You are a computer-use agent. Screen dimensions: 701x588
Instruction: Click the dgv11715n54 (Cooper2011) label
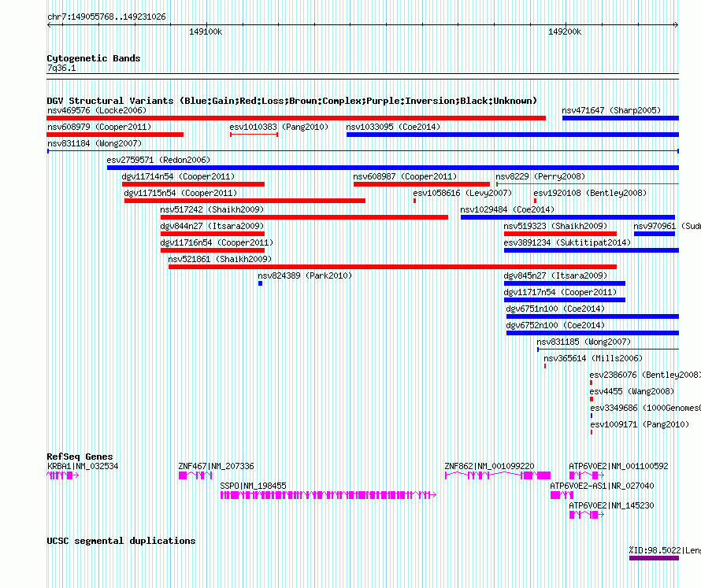(180, 193)
